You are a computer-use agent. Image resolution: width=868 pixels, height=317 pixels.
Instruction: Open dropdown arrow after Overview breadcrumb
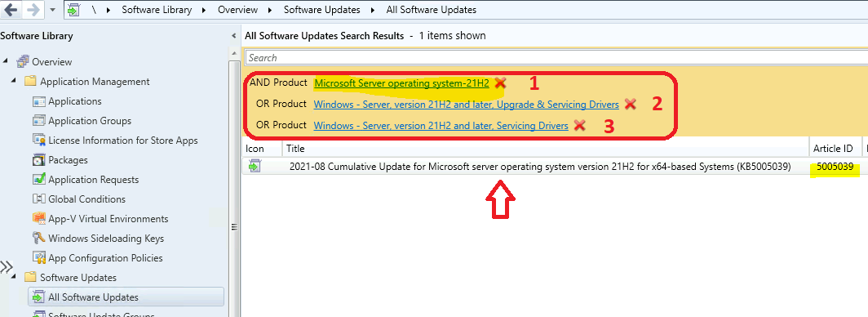point(271,10)
